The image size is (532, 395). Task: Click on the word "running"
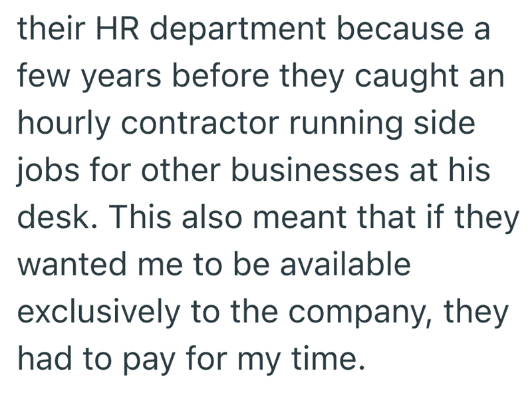pos(346,124)
